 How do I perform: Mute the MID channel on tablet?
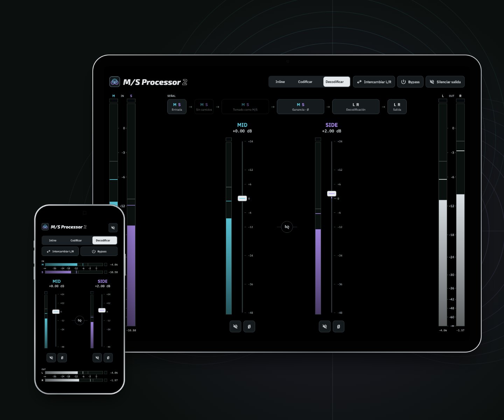pos(236,327)
